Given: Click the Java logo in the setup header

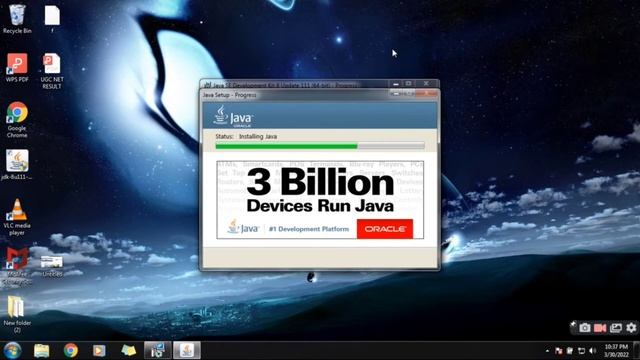Looking at the screenshot, I should click(233, 116).
